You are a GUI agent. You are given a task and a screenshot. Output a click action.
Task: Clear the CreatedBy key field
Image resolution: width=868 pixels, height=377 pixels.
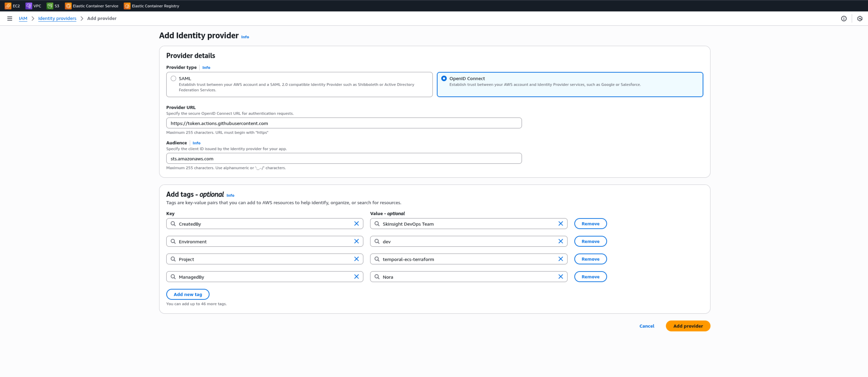[356, 224]
